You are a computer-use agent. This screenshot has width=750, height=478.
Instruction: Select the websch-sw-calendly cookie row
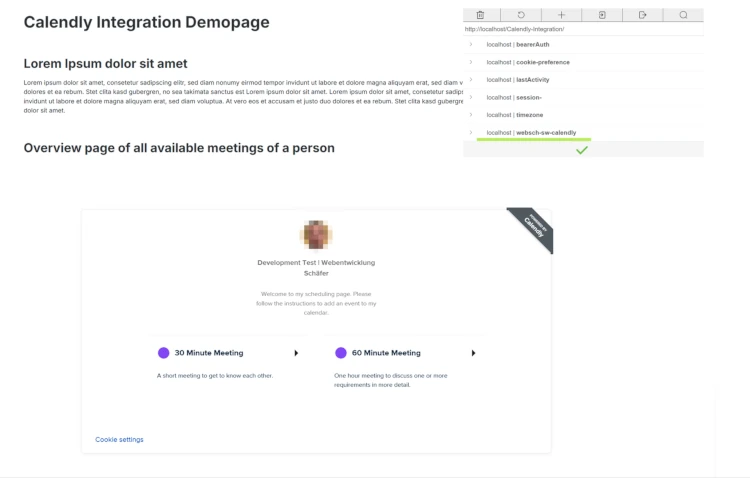click(x=584, y=133)
